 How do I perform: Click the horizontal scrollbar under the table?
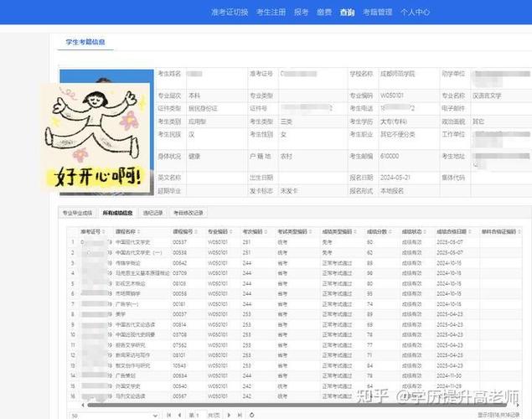pos(297,405)
